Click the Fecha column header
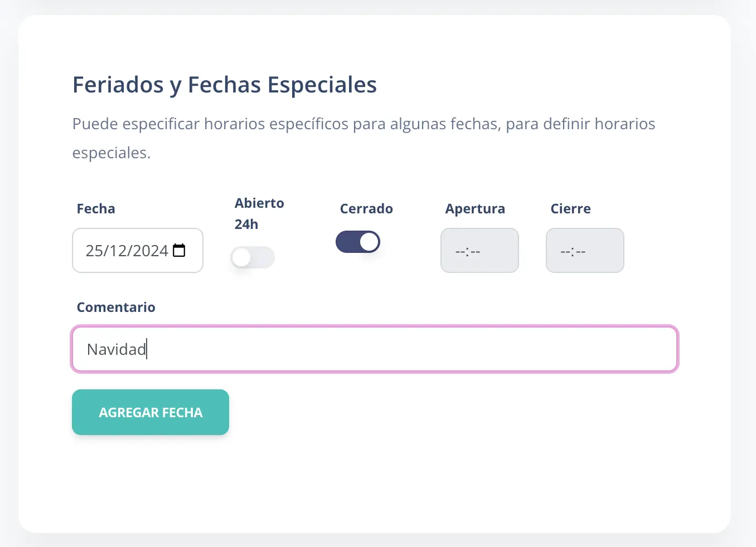This screenshot has width=756, height=547. pyautogui.click(x=95, y=209)
